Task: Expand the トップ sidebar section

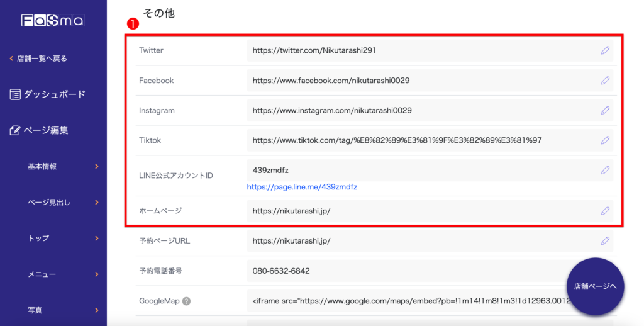Action: [x=96, y=239]
